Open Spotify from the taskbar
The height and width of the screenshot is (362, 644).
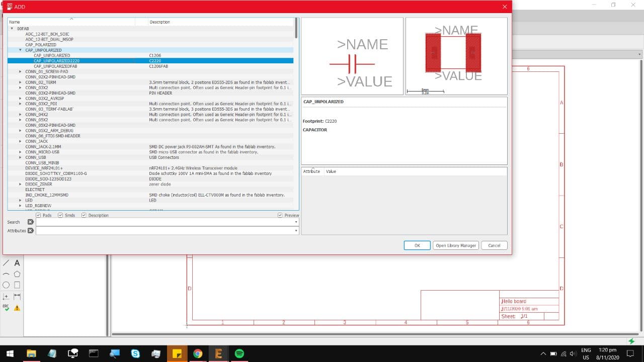point(239,353)
